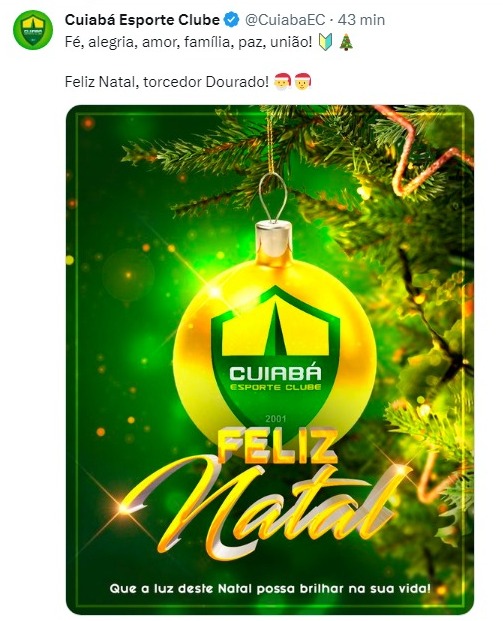
Task: Click the golden Feliz Natal lettering
Action: pos(261,493)
